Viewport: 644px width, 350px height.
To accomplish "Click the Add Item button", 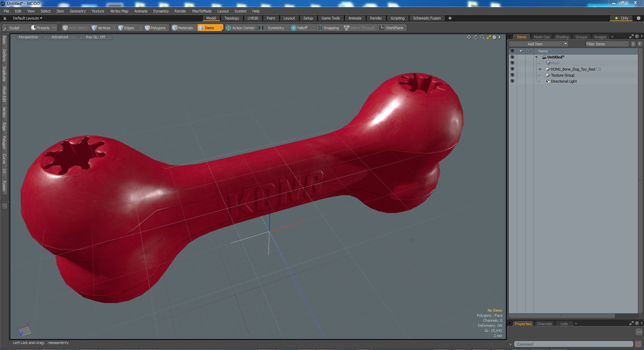I will click(535, 44).
